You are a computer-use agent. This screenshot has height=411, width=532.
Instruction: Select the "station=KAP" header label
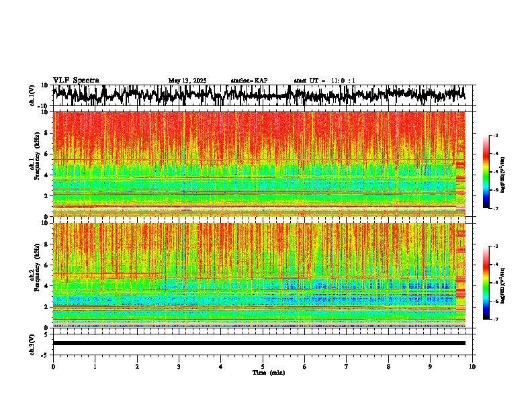[249, 81]
